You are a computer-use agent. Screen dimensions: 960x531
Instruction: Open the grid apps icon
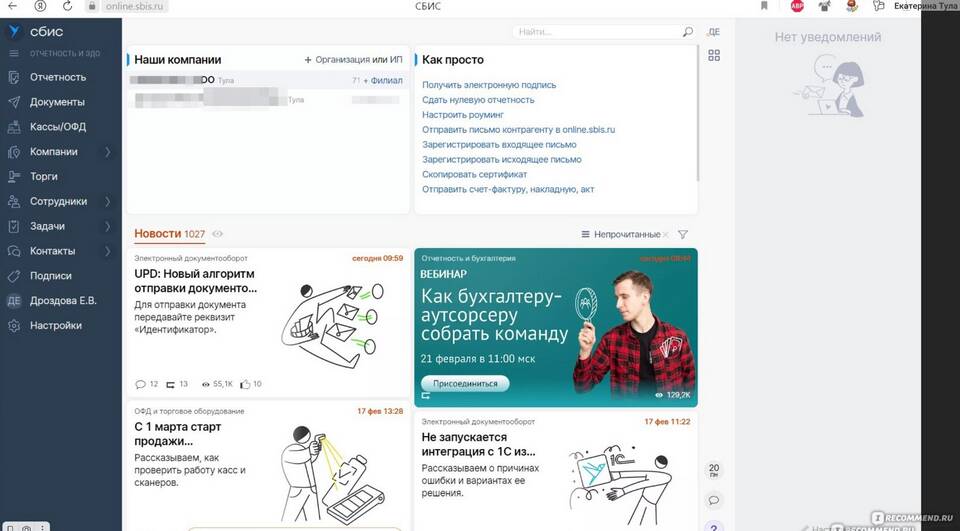714,56
